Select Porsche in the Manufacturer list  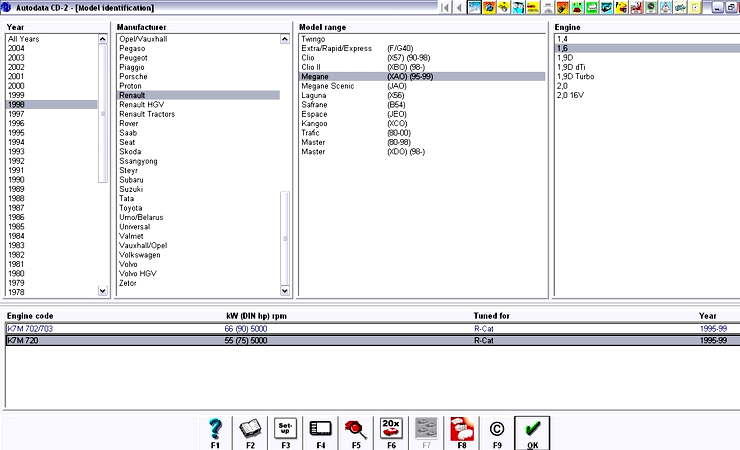tap(198, 76)
